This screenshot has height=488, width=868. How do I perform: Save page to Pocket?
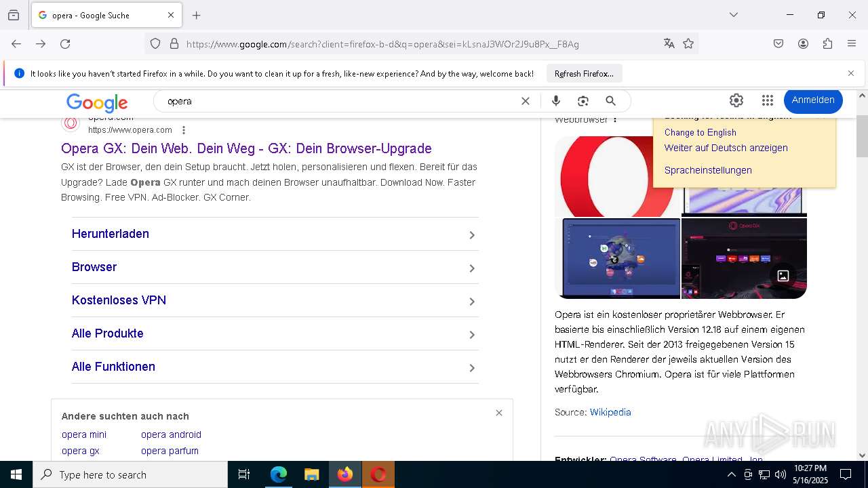point(778,44)
